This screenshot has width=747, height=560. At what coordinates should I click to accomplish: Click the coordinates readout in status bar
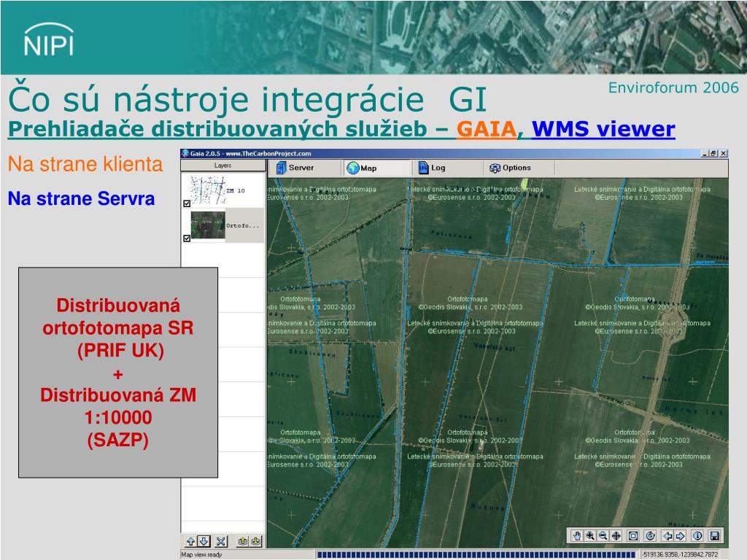tap(681, 555)
